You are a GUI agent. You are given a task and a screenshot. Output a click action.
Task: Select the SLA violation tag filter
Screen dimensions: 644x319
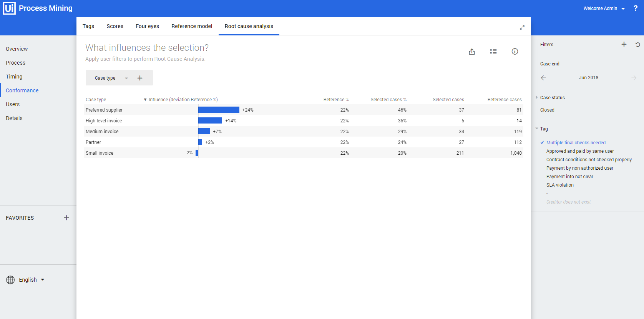[x=560, y=185]
